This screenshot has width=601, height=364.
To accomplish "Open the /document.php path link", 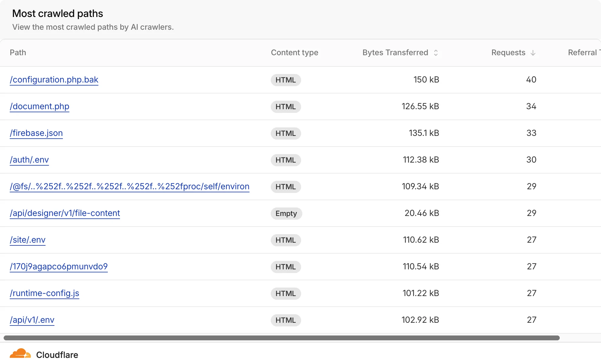I will 39,106.
